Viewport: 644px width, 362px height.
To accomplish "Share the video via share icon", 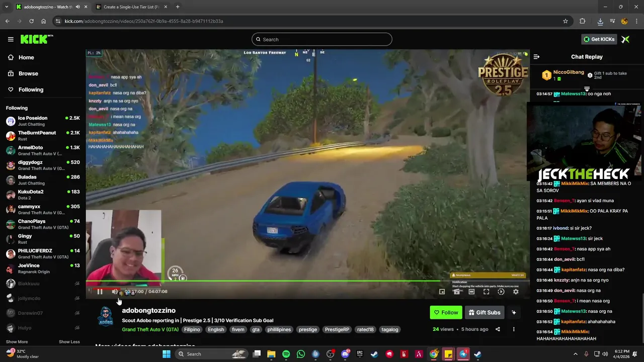I will tap(498, 329).
